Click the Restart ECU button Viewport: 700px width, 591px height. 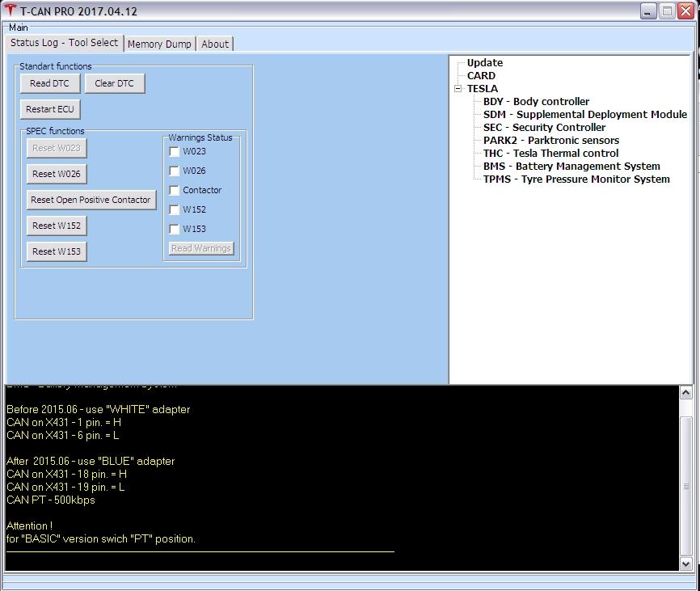click(x=50, y=109)
